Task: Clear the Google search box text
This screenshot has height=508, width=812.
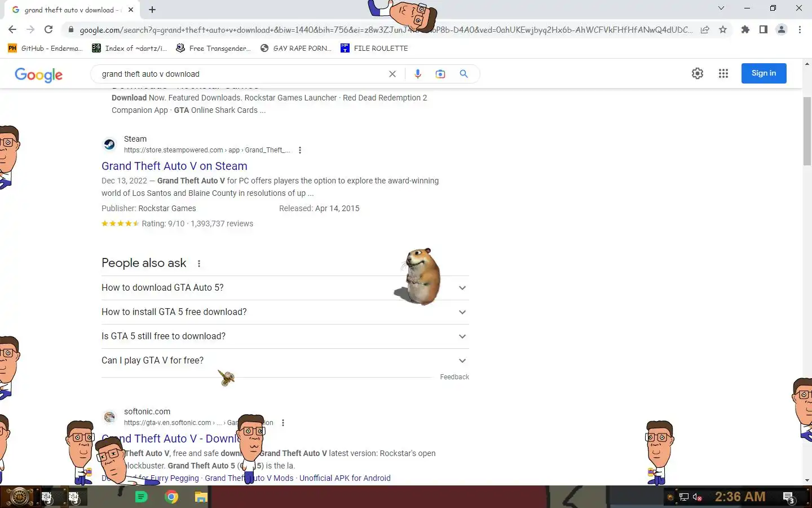Action: 392,74
